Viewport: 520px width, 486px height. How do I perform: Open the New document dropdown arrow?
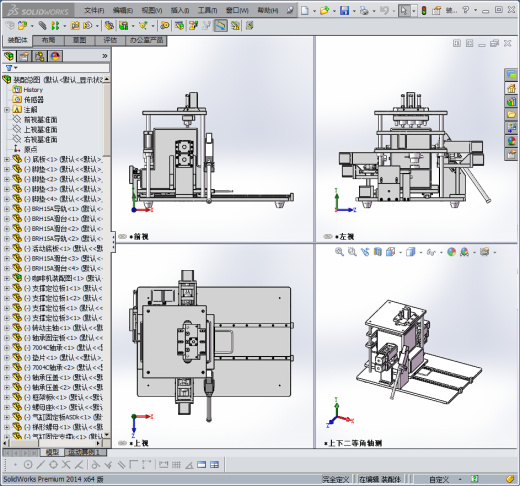pos(314,11)
